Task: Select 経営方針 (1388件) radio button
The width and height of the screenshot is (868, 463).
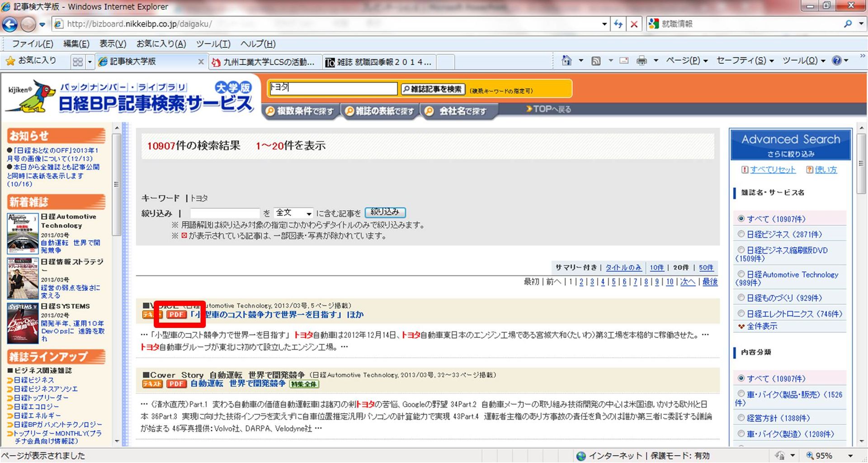Action: pyautogui.click(x=741, y=418)
